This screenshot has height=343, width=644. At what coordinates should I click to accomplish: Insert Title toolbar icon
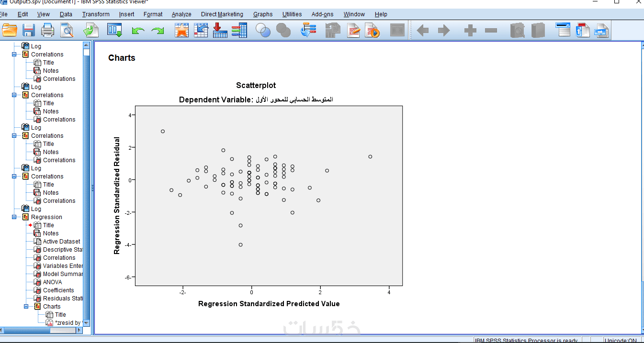[582, 31]
